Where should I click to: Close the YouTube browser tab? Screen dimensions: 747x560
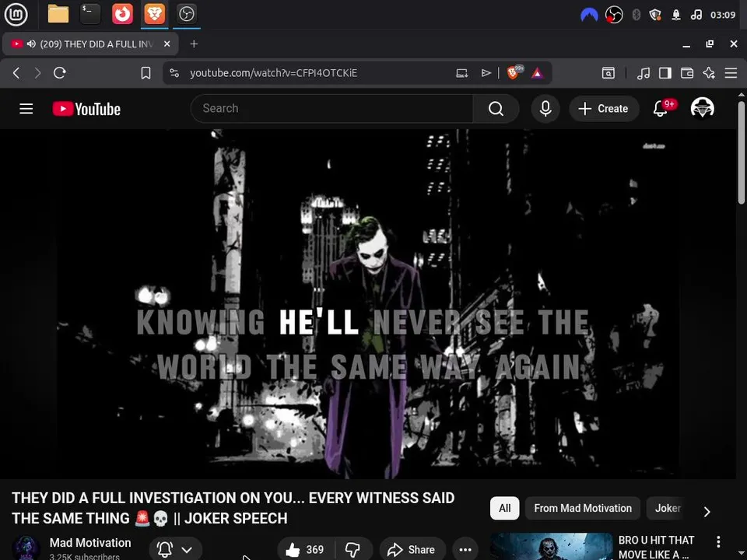click(x=167, y=44)
